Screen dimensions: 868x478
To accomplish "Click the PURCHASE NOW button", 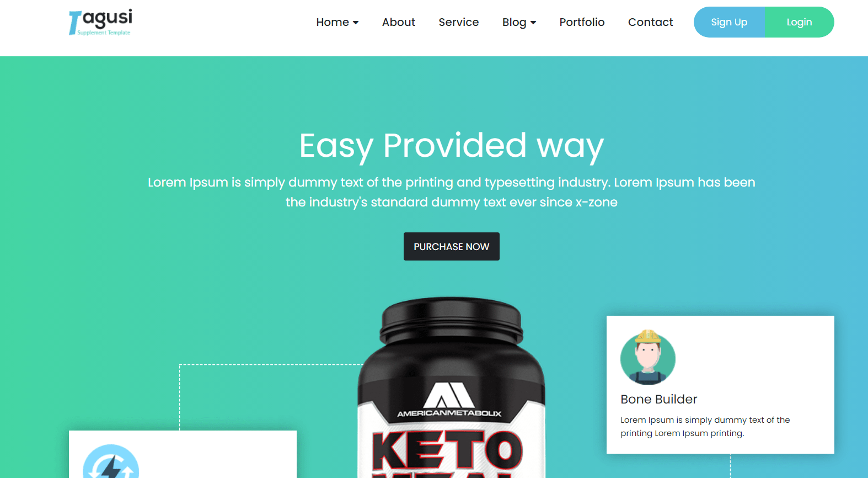I will point(452,246).
